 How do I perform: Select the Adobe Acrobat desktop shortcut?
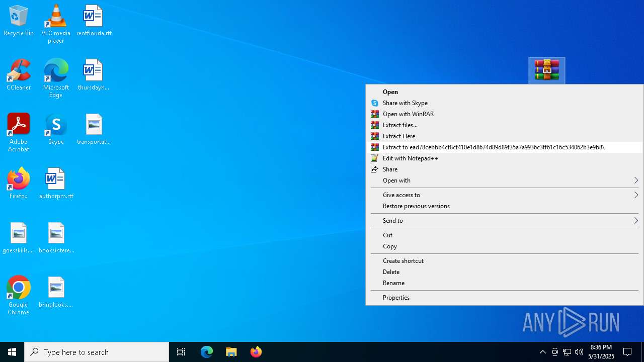click(x=19, y=133)
